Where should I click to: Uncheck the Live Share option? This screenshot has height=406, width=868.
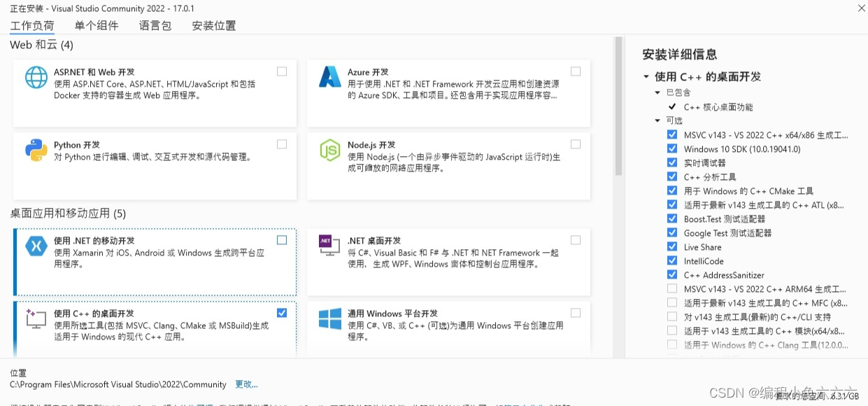(672, 246)
